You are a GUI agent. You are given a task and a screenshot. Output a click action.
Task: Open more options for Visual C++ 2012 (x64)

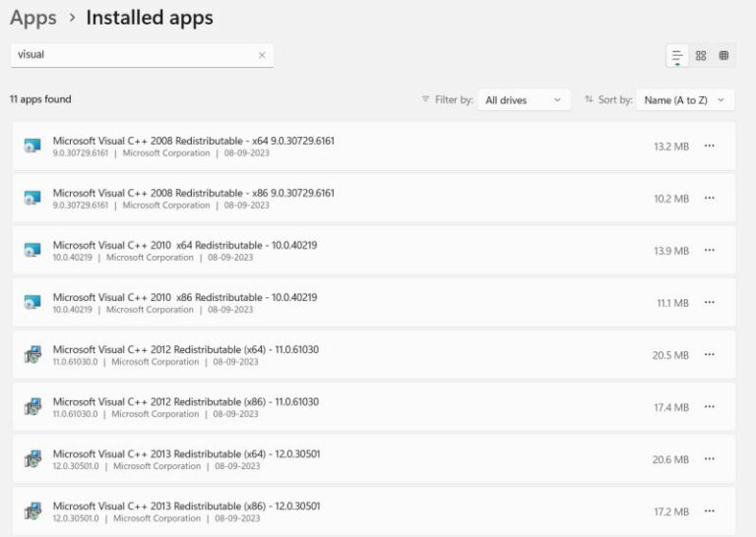[x=710, y=355]
